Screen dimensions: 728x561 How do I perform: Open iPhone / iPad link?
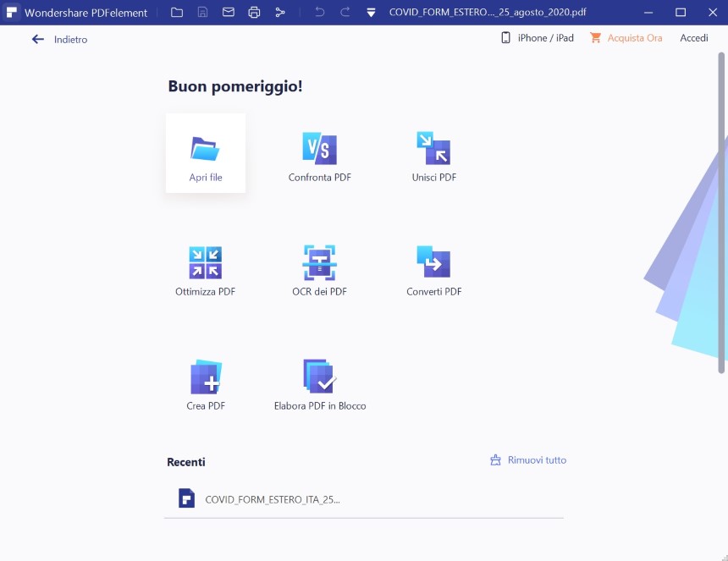tap(538, 38)
